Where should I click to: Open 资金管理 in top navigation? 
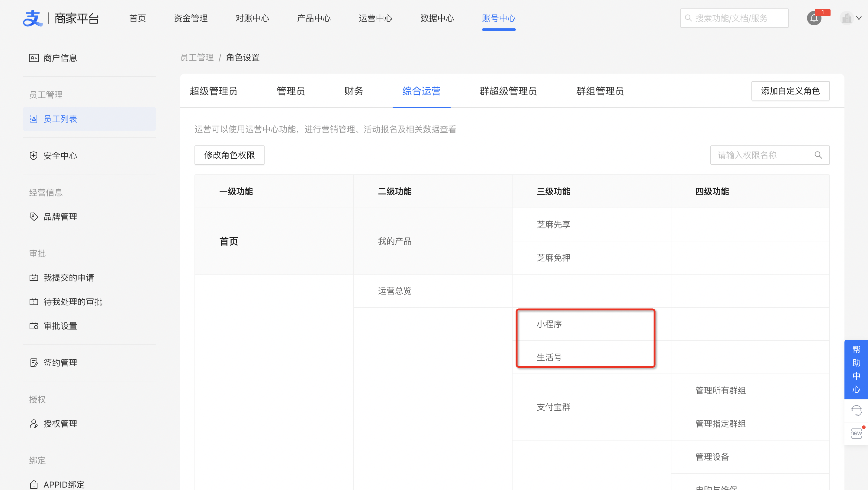click(191, 18)
